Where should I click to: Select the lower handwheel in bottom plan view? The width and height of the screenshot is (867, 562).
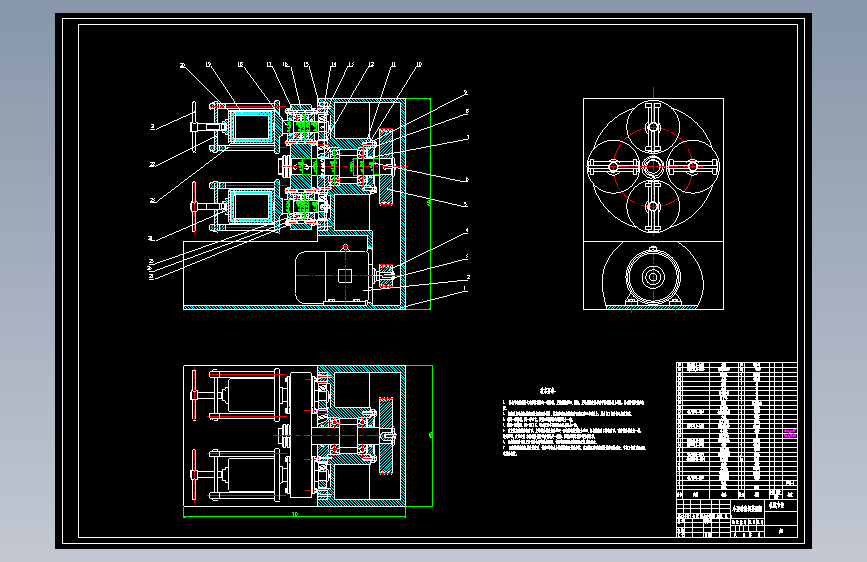coord(194,474)
